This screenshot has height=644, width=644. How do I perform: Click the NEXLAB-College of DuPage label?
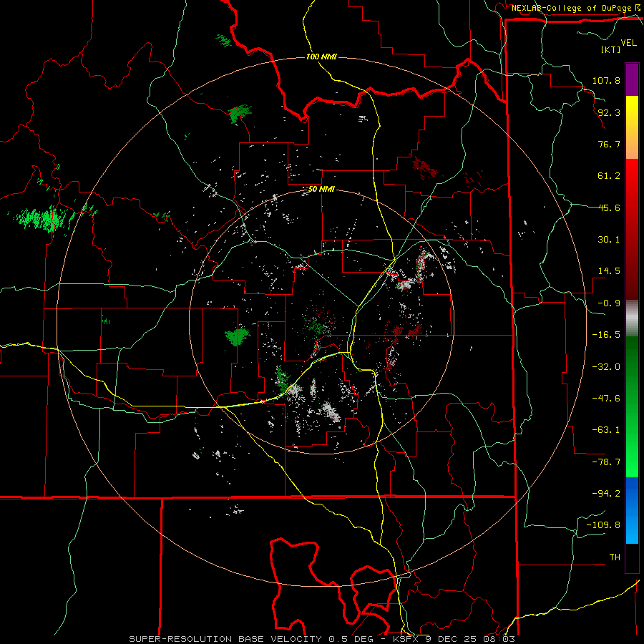(x=571, y=8)
